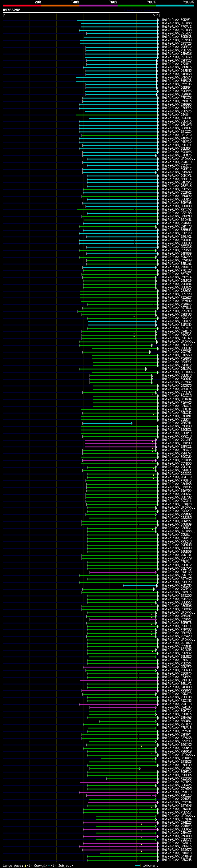This screenshot has height=868, width=197.
Task: Open hit UniRef100_Q9ZPH9
Action: pyautogui.click(x=177, y=40)
